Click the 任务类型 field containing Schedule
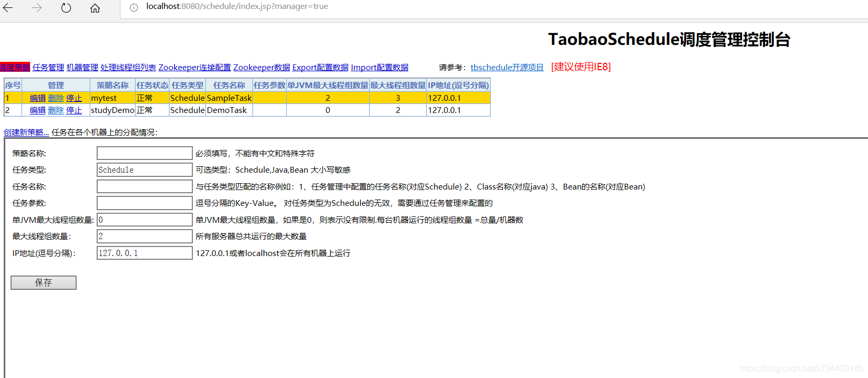 (145, 169)
